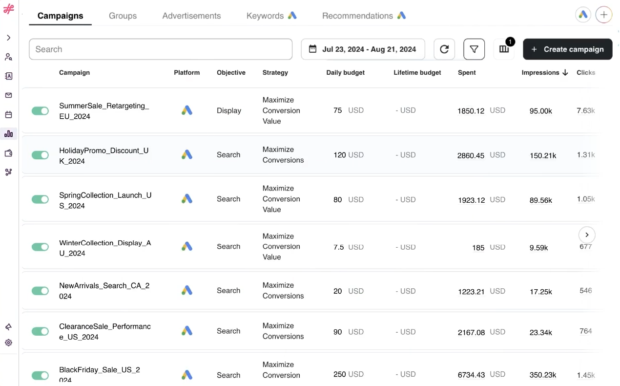
Task: Click the Google Ads icon in BlackFriday row
Action: (187, 375)
